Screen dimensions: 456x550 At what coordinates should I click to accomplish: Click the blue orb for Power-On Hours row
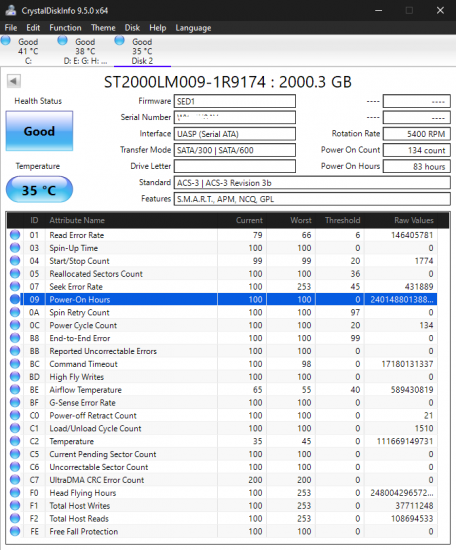tap(15, 299)
